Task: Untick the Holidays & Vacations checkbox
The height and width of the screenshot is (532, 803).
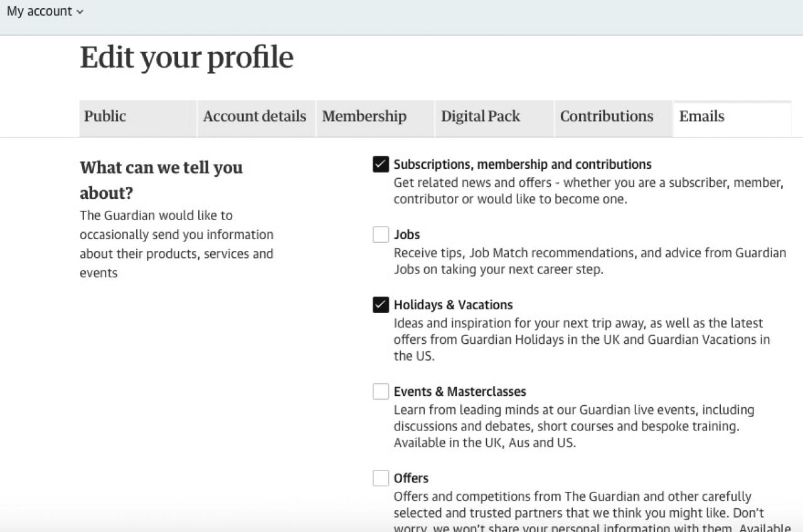Action: (x=381, y=305)
